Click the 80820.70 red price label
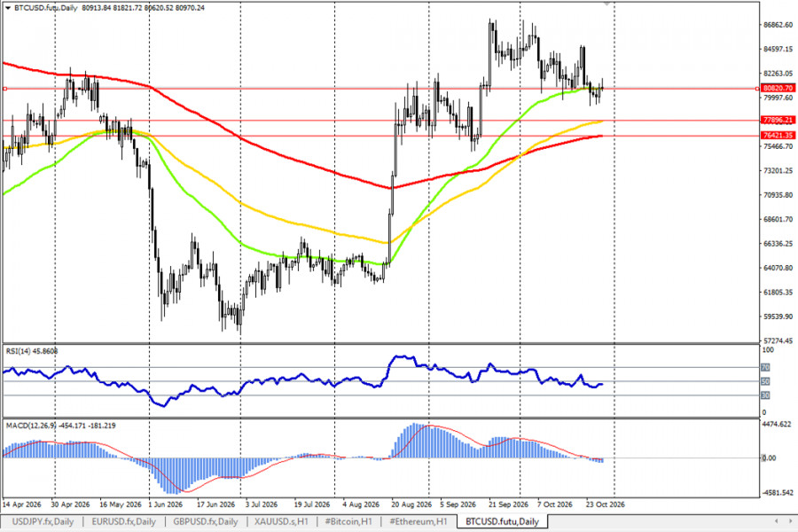 778,88
